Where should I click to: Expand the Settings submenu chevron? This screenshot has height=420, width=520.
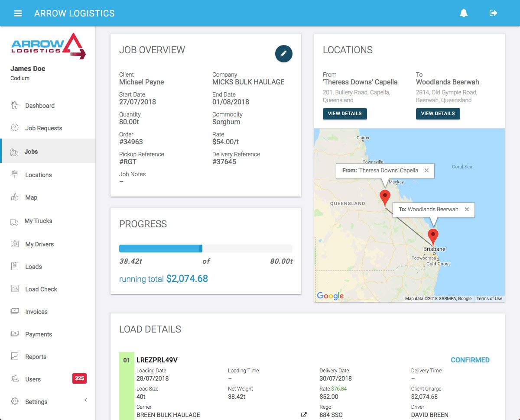pyautogui.click(x=85, y=400)
